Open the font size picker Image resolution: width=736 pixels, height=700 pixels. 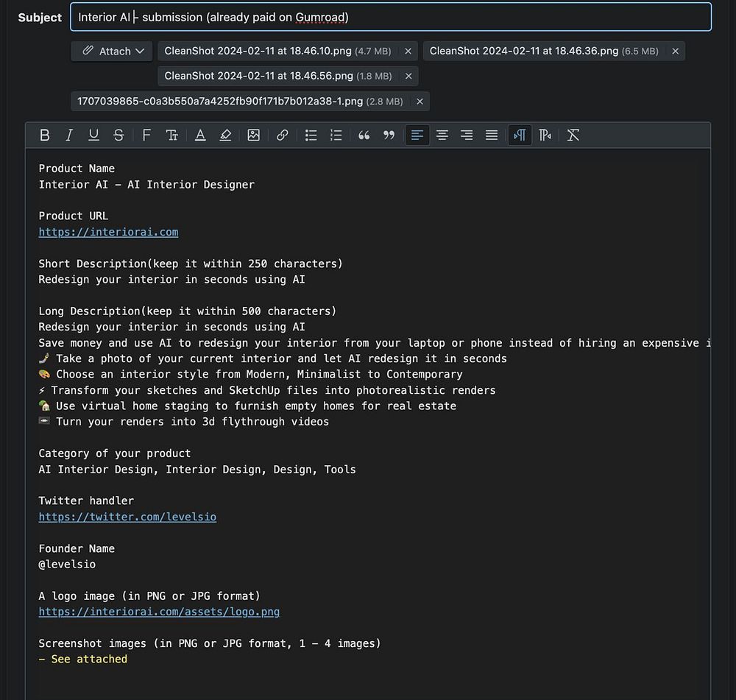tap(171, 135)
